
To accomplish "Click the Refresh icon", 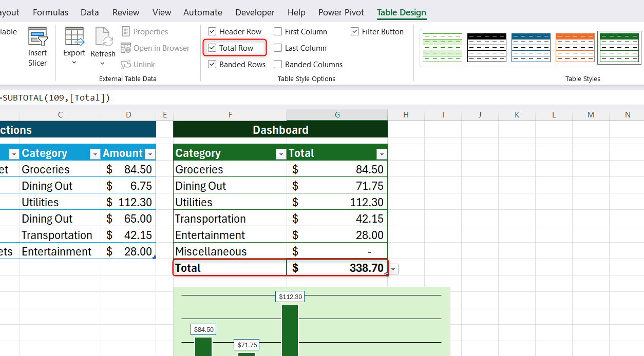I will tap(104, 37).
